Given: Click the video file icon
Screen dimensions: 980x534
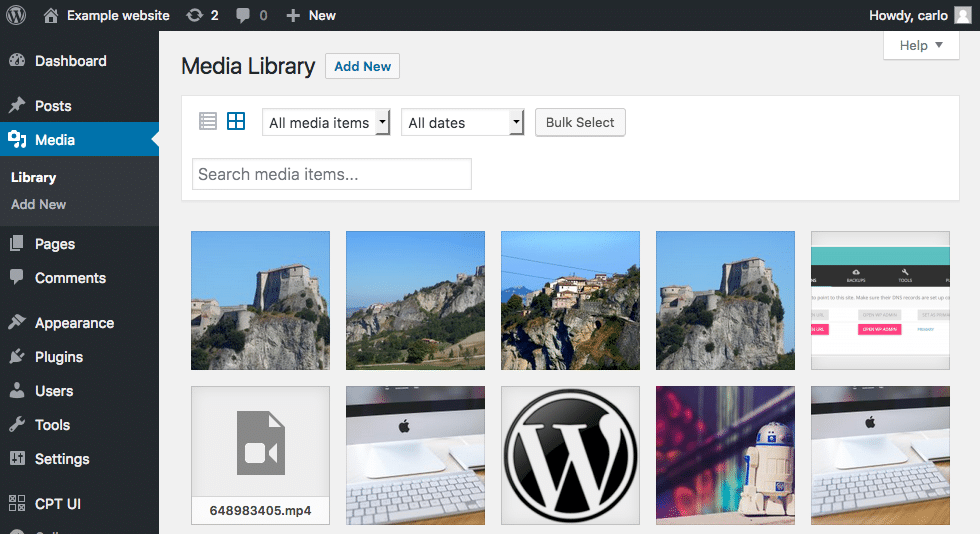Looking at the screenshot, I should pyautogui.click(x=261, y=443).
